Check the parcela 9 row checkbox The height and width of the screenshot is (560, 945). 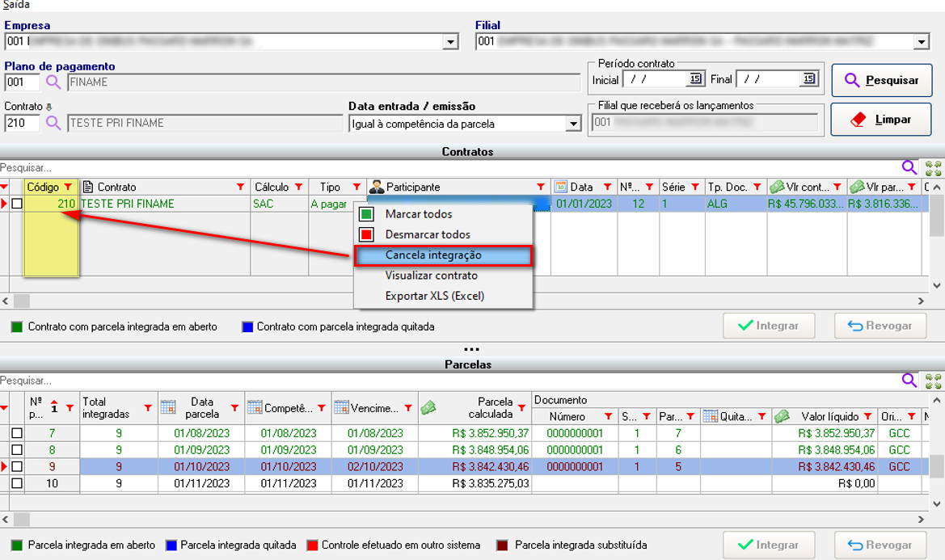pos(17,467)
